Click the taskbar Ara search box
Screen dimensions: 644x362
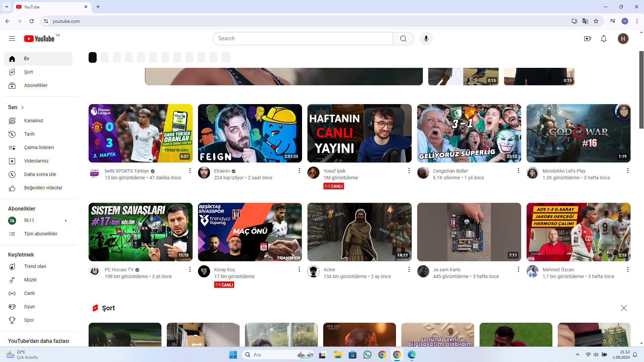pos(278,355)
